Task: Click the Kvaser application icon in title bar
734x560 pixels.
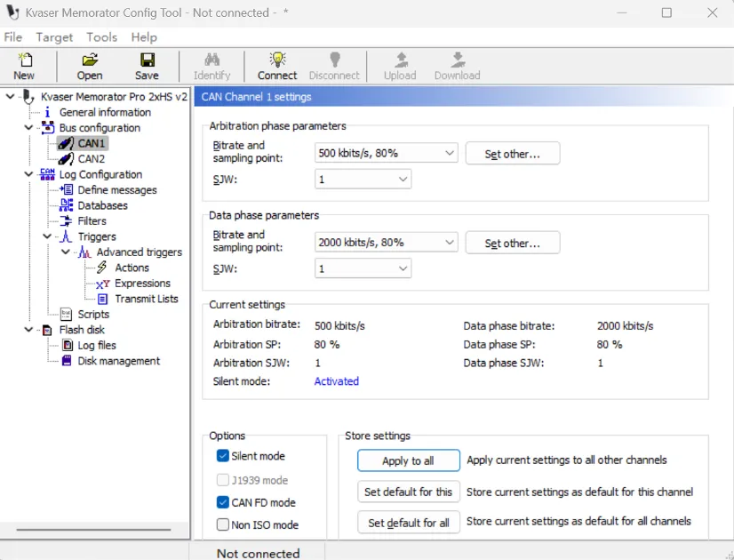Action: [12, 12]
